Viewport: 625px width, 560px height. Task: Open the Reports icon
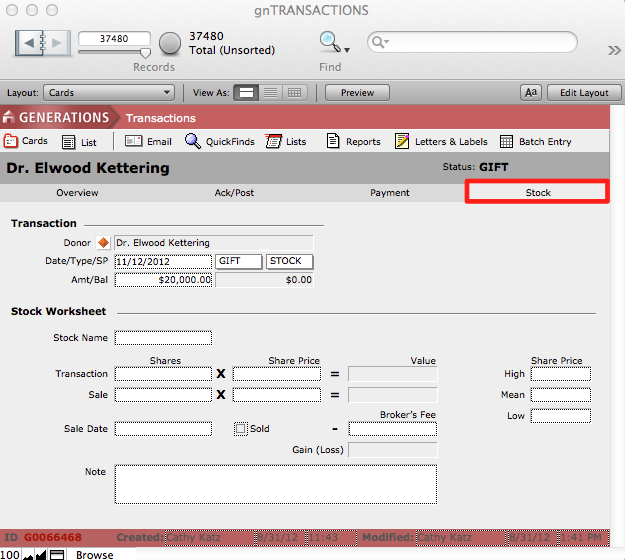(x=333, y=142)
